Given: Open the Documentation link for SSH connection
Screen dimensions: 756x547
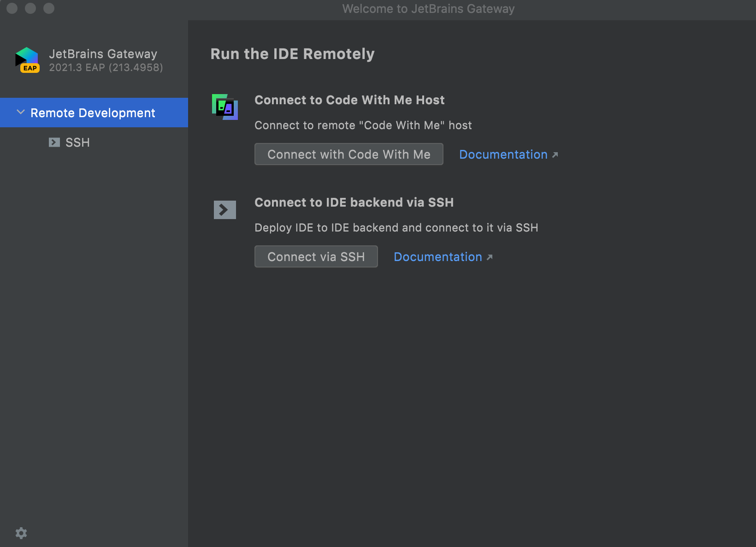Looking at the screenshot, I should [437, 257].
